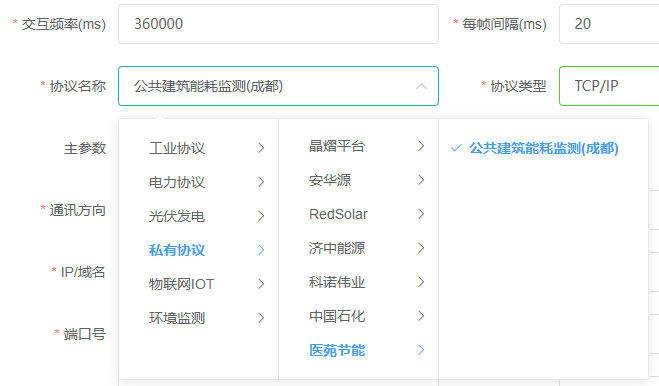Choose 医苑节能 in the second column
This screenshot has height=386, width=659.
point(358,350)
